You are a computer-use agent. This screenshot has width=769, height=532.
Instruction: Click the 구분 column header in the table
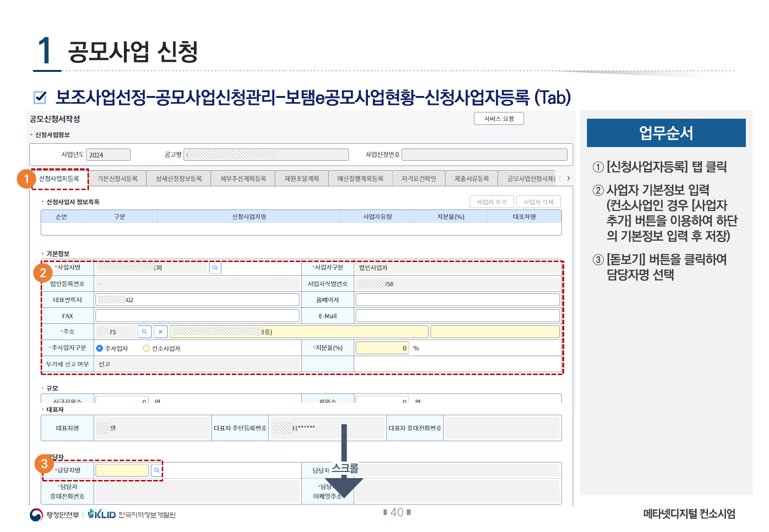point(119,217)
